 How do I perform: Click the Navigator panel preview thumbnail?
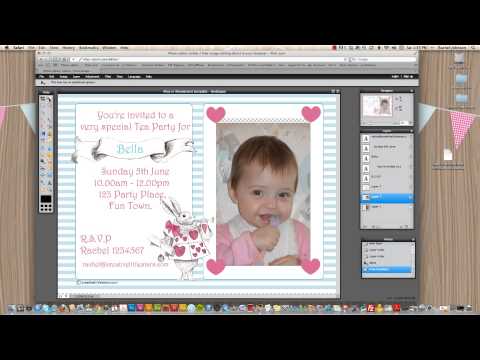click(x=378, y=106)
